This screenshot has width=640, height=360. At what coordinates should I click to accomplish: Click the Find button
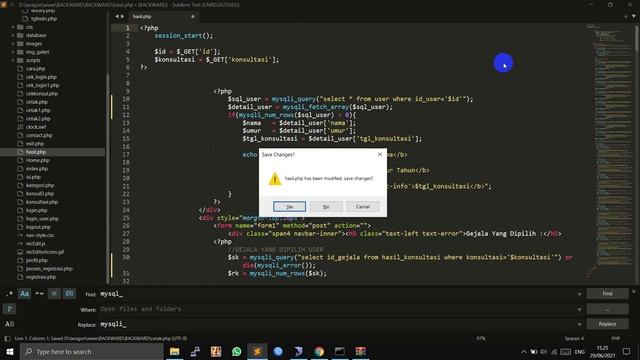(x=607, y=293)
